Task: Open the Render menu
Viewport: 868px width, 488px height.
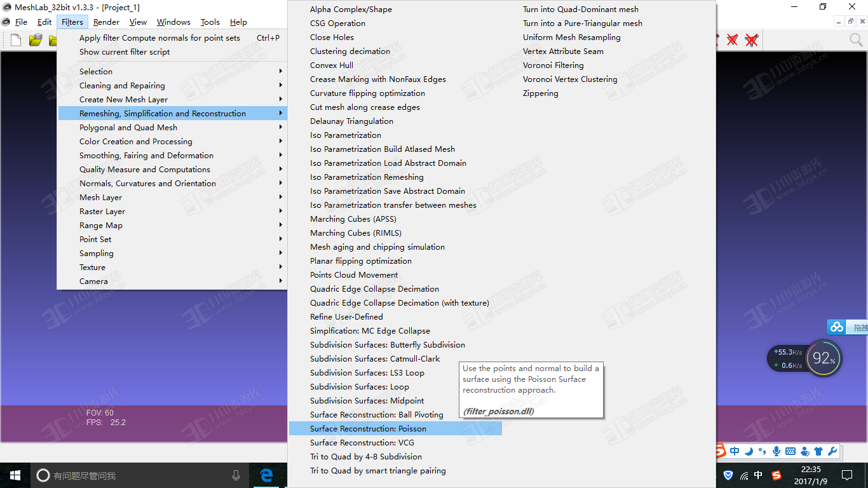Action: [106, 22]
